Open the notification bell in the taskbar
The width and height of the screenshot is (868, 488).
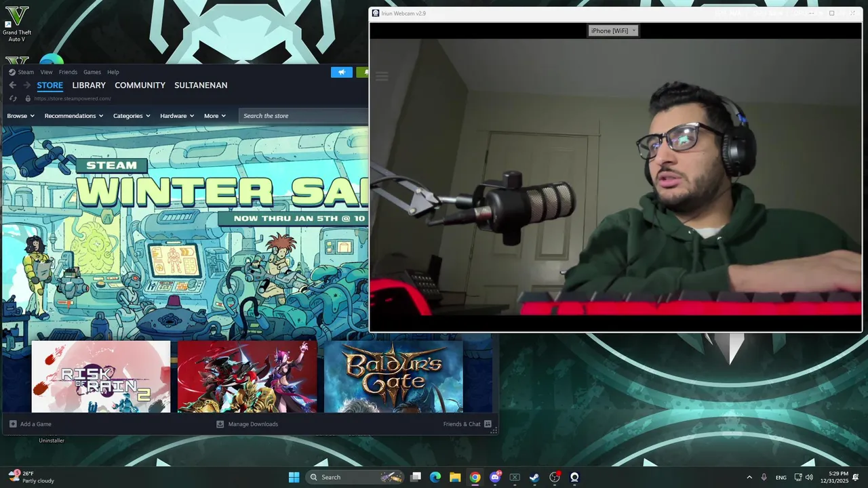click(856, 477)
